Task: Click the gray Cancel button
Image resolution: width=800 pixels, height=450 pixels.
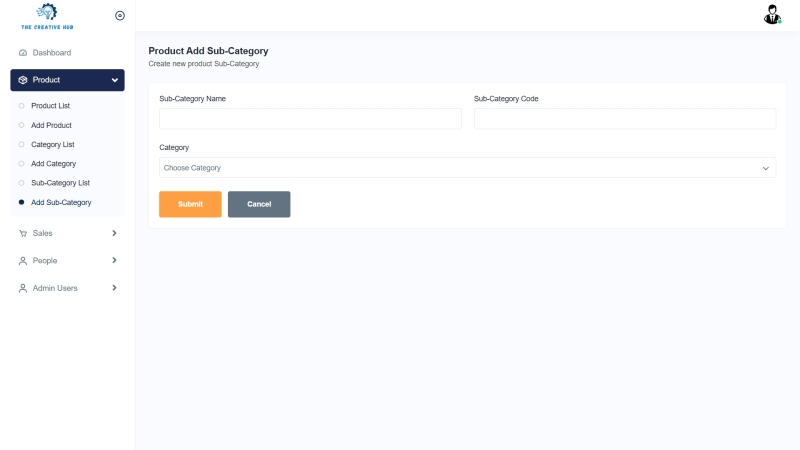Action: (x=259, y=204)
